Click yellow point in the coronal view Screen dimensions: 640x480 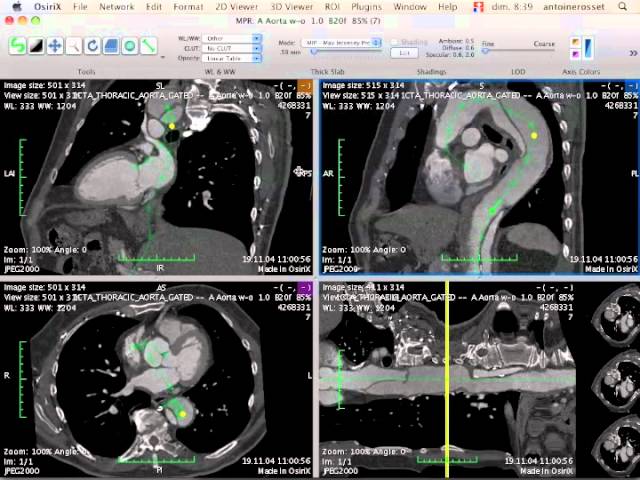point(172,126)
